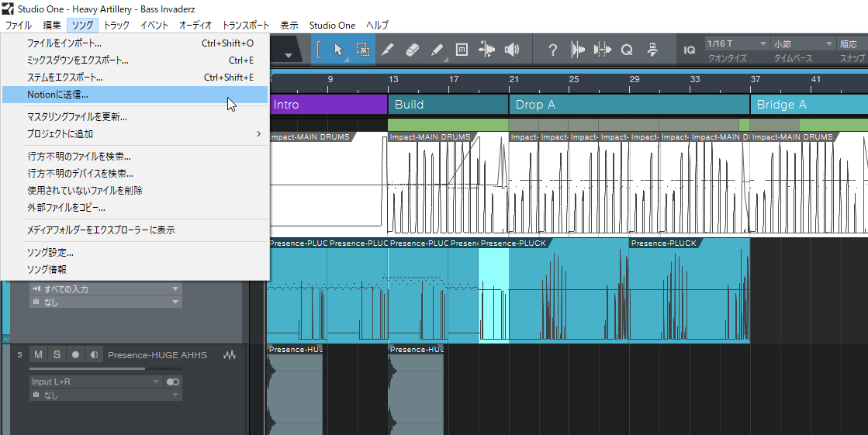868x435 pixels.
Task: Mute the Presence-HUGE AHHS track
Action: (38, 355)
